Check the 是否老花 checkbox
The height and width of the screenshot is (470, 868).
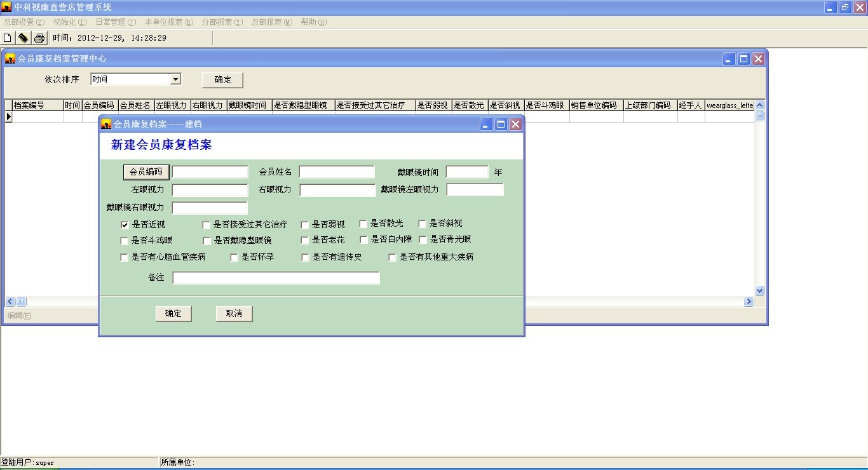click(305, 241)
